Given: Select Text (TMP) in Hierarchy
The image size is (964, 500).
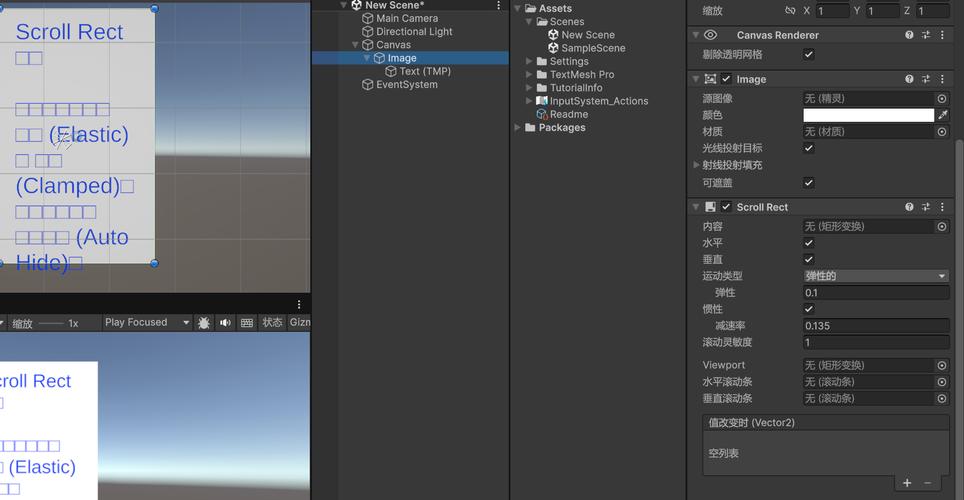Looking at the screenshot, I should (424, 71).
